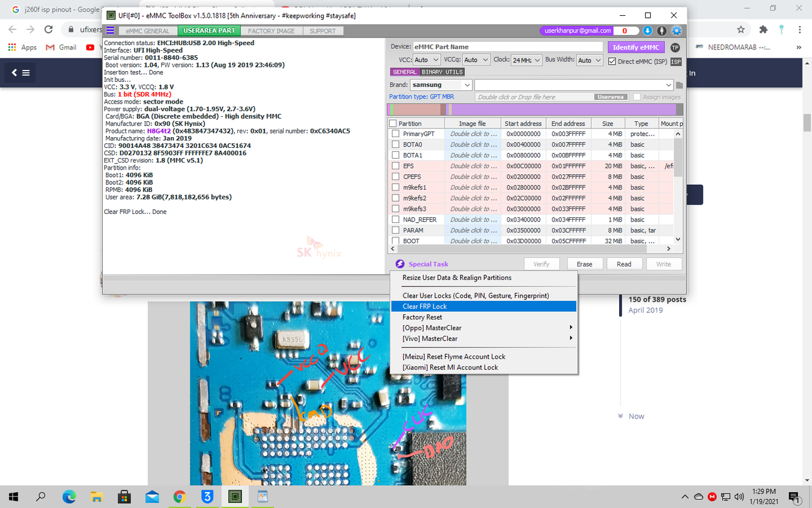Open the blue settings gear icon
Image resolution: width=812 pixels, height=508 pixels.
(677, 30)
